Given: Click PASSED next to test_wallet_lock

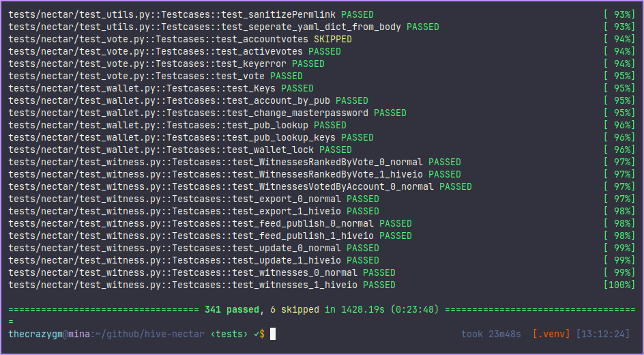Looking at the screenshot, I should 336,150.
